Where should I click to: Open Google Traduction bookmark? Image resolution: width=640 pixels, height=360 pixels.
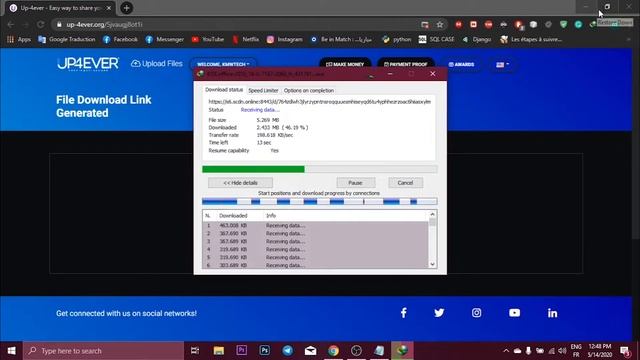[67, 39]
